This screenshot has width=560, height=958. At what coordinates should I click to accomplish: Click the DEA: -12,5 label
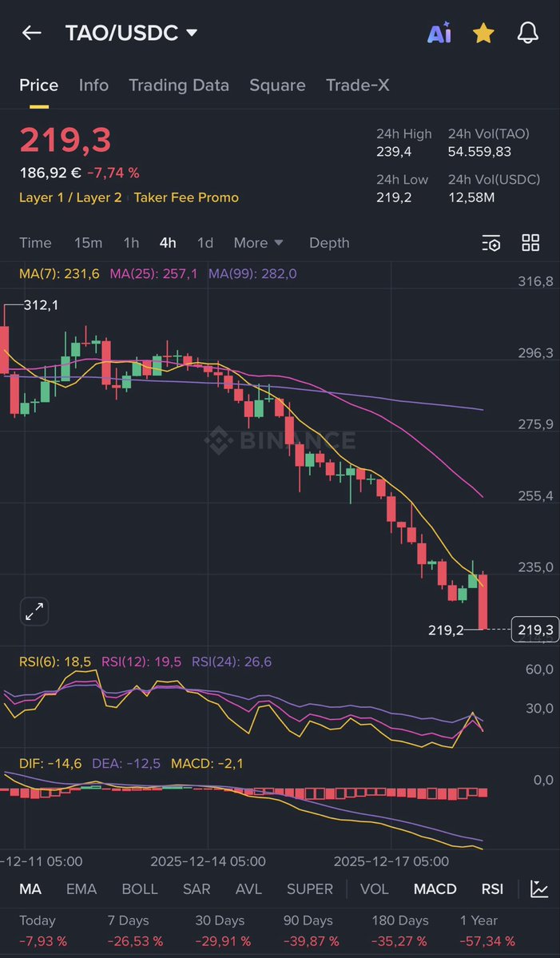point(126,763)
